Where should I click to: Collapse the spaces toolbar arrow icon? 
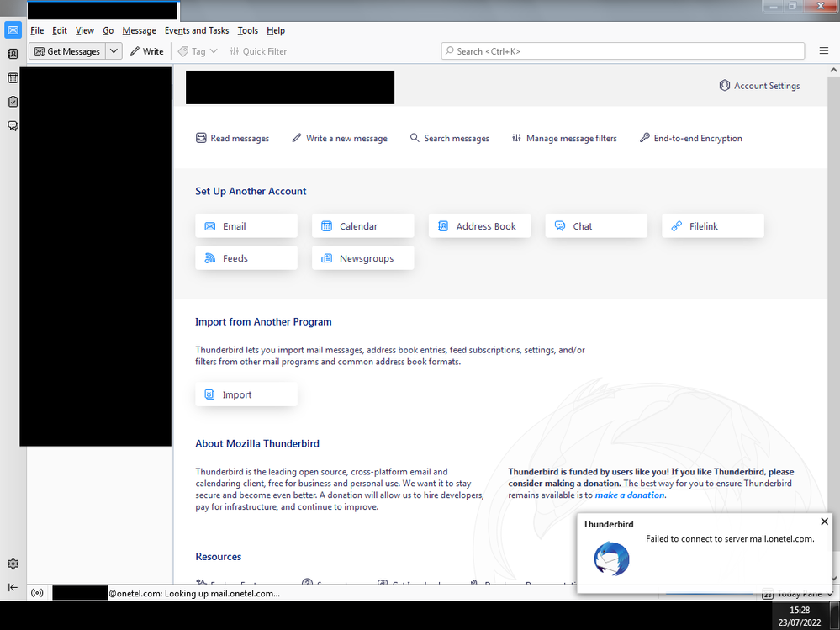tap(13, 587)
